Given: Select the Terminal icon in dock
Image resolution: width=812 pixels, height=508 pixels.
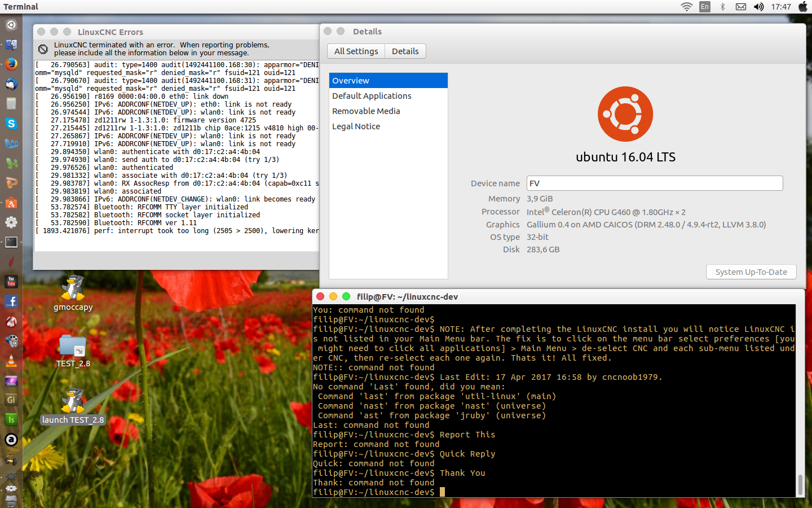Looking at the screenshot, I should tap(11, 242).
